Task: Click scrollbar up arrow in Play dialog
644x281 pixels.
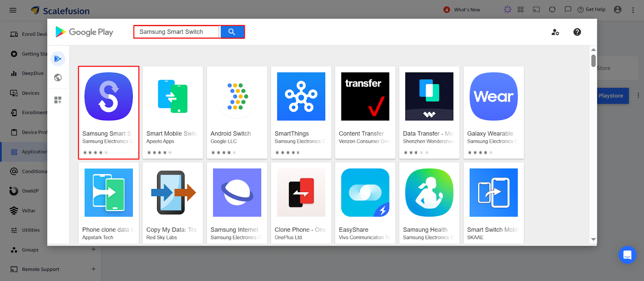Action: (x=593, y=49)
